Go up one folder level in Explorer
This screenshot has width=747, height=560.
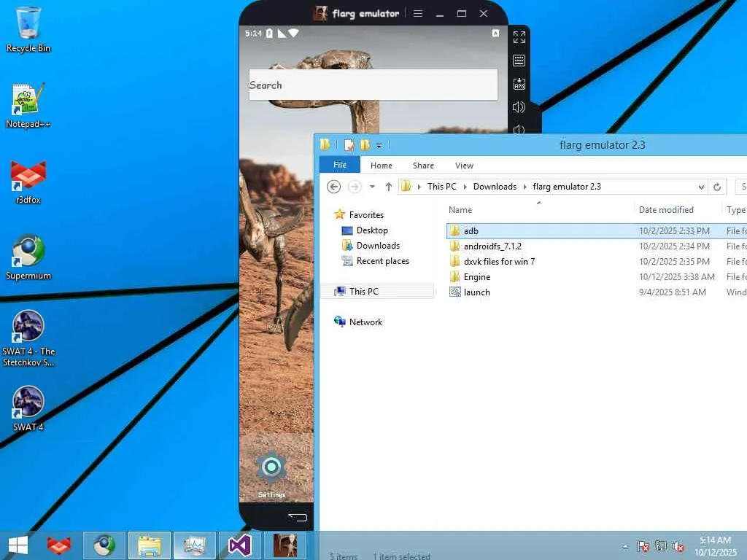(x=389, y=187)
